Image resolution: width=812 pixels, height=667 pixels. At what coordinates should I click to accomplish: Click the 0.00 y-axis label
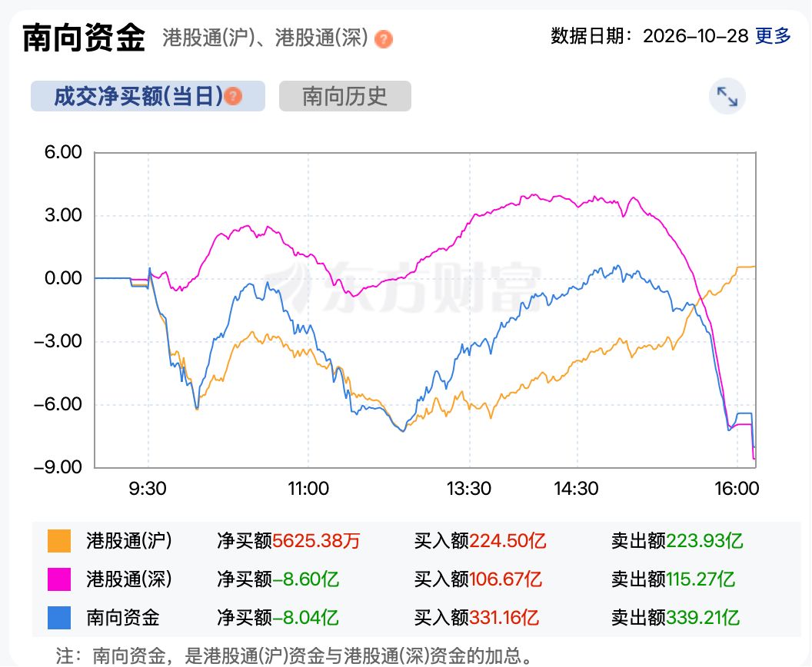tap(63, 278)
